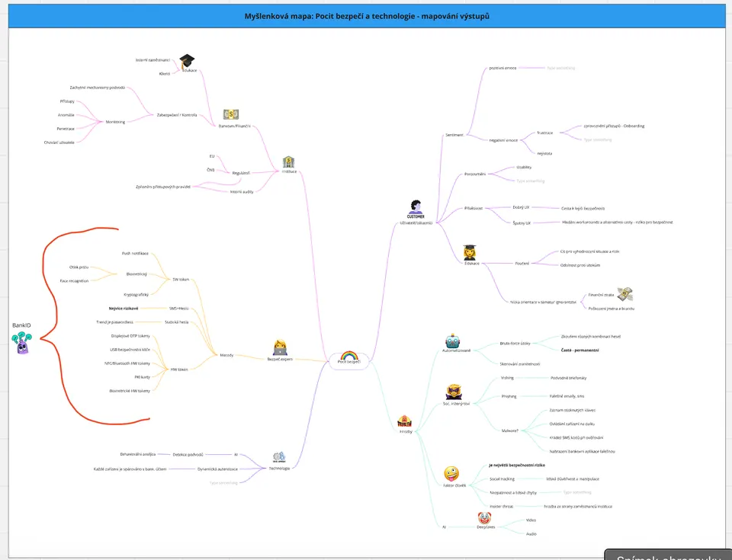Select the dollar banknote icon above Bankovní/Finanční
Screen dimensions: 732x560
click(x=231, y=114)
